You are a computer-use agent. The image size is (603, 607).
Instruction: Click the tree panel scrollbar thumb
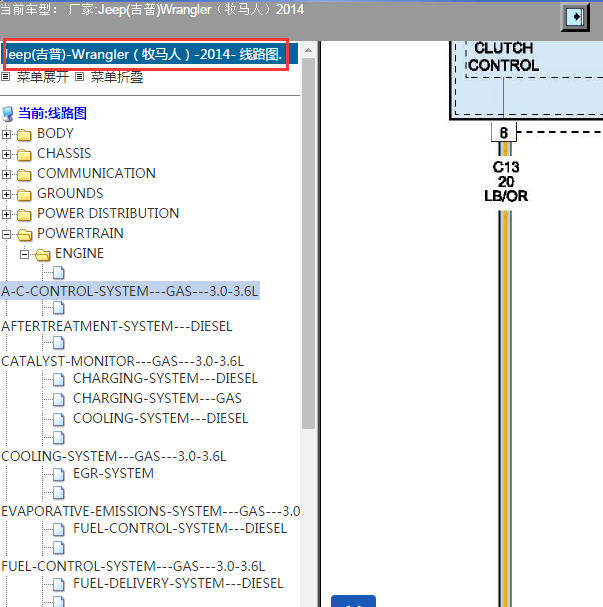[308, 243]
